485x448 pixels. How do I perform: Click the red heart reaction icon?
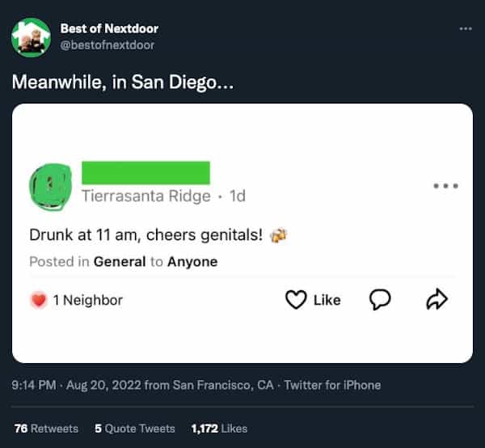click(x=38, y=300)
